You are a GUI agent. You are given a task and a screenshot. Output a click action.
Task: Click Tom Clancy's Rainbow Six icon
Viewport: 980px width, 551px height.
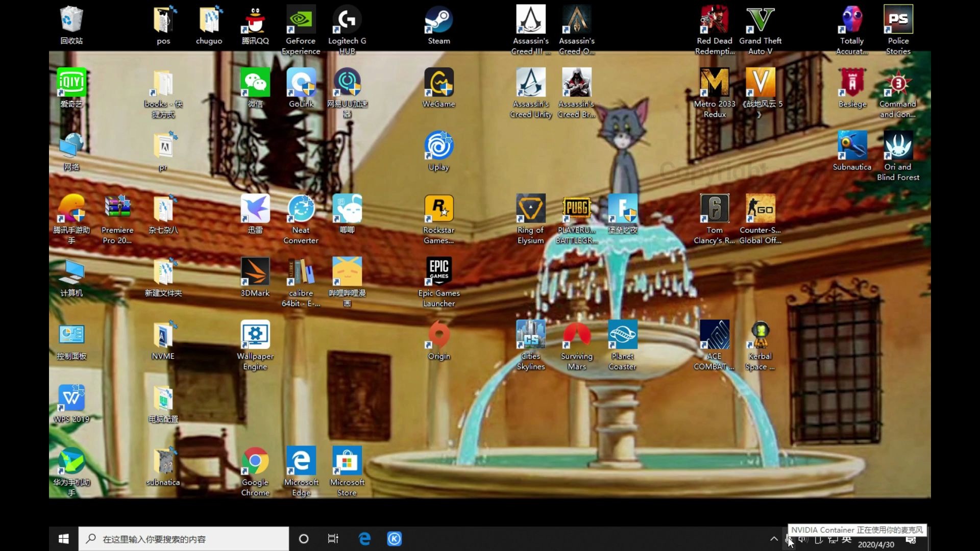(715, 219)
